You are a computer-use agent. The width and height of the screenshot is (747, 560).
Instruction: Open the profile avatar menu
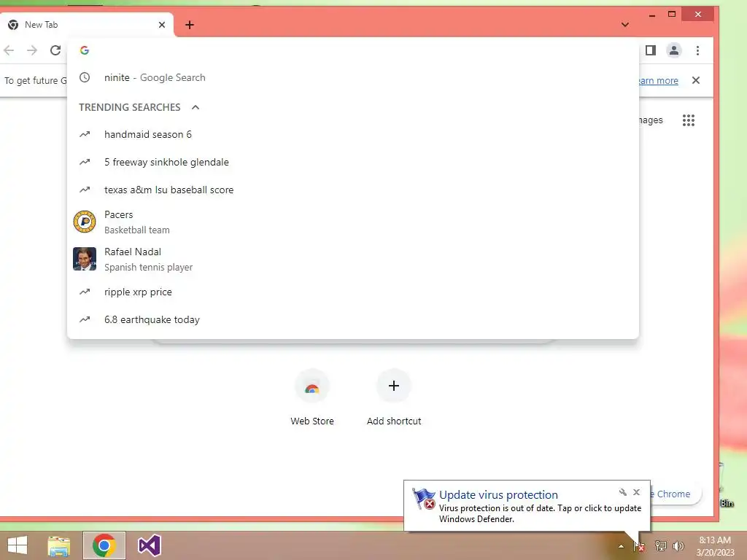pyautogui.click(x=673, y=50)
